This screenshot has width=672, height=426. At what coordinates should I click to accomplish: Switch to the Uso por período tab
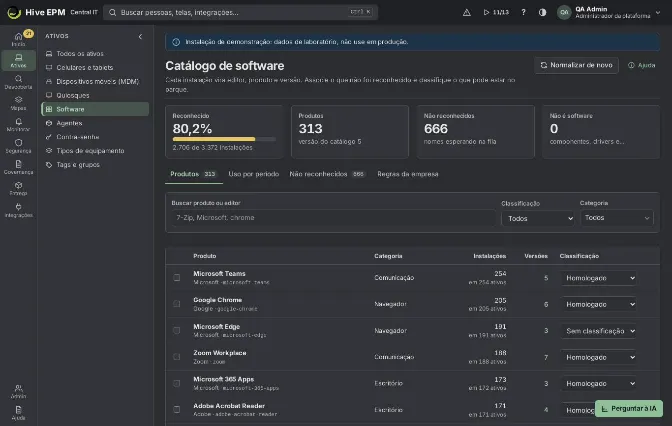(x=254, y=174)
